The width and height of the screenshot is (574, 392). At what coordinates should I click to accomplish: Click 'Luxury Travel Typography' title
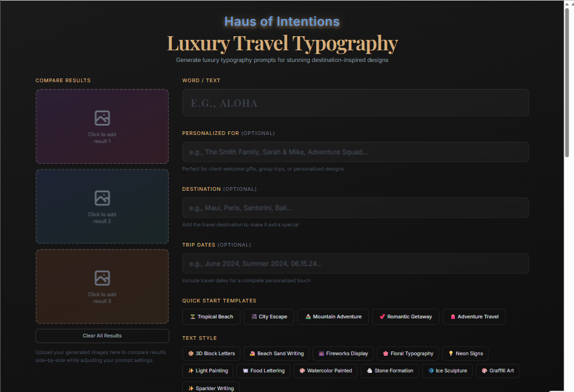(x=282, y=44)
